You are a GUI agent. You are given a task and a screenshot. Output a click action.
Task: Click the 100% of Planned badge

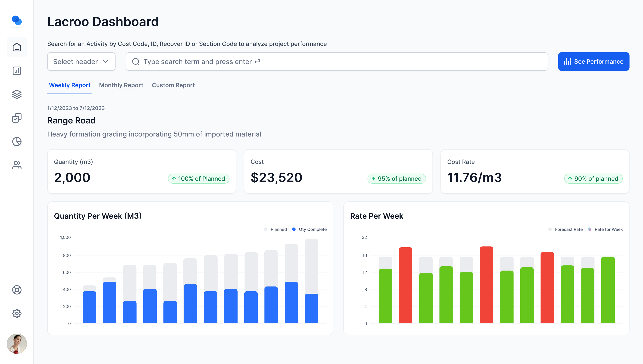click(199, 179)
